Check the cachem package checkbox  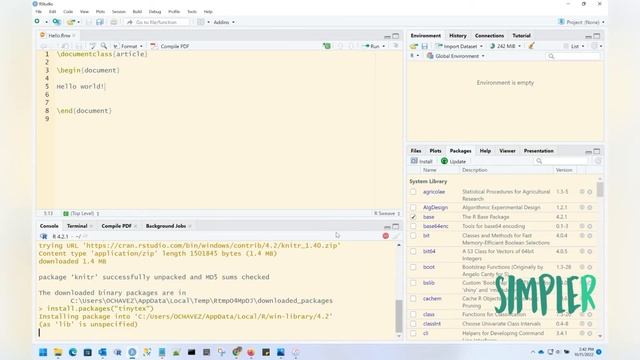click(x=413, y=298)
